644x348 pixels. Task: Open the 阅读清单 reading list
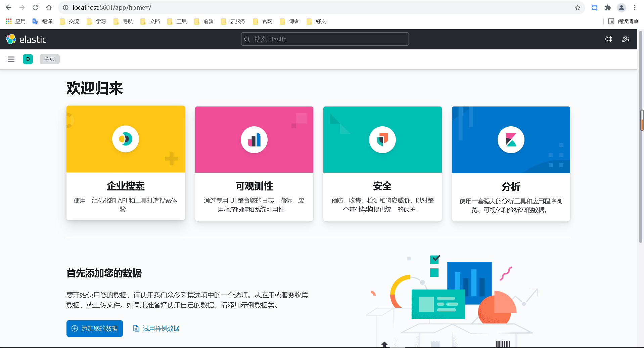[x=623, y=21]
